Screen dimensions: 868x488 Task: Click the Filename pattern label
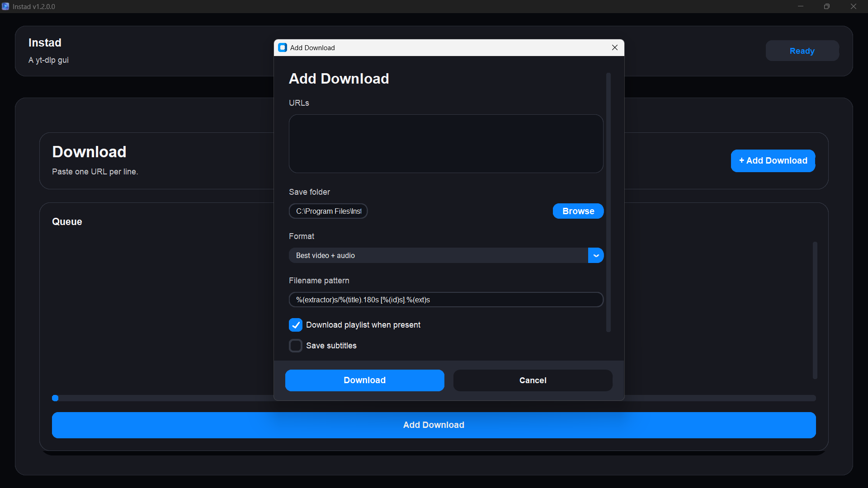click(319, 281)
